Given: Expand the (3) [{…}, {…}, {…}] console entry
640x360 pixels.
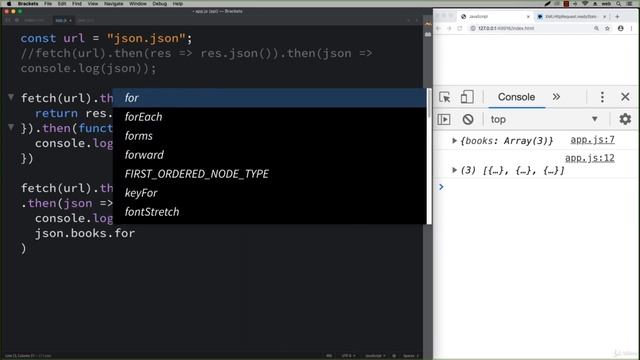Looking at the screenshot, I should tap(454, 170).
